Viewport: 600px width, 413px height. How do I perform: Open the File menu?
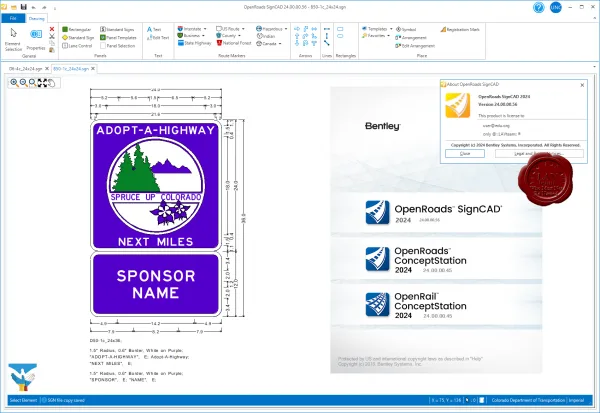point(13,18)
